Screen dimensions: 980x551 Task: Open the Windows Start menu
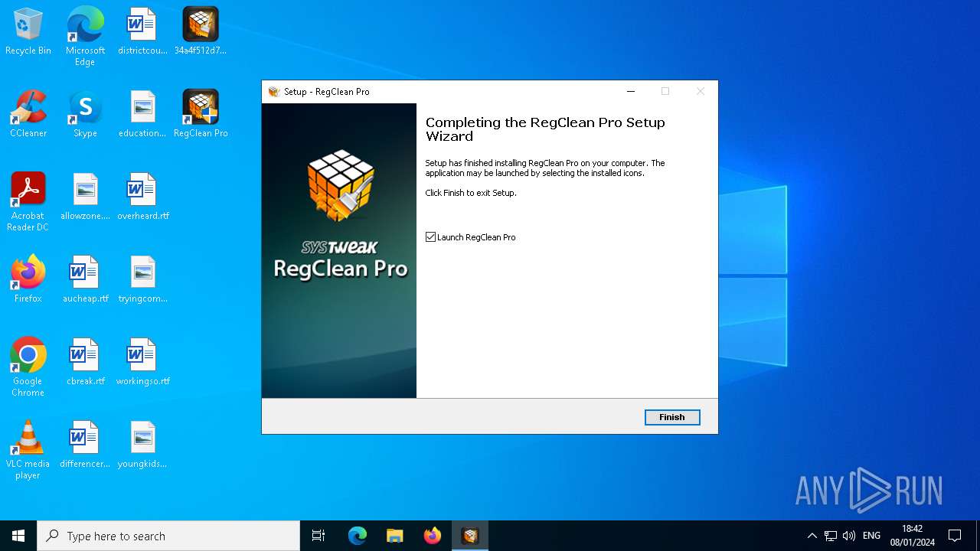[18, 536]
